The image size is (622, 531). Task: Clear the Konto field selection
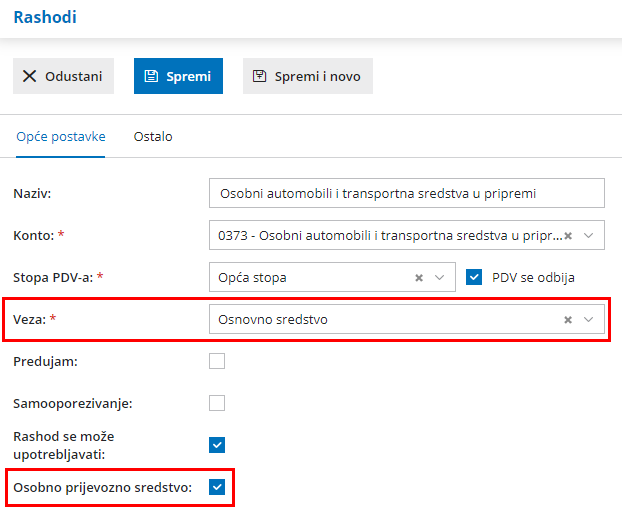[568, 236]
